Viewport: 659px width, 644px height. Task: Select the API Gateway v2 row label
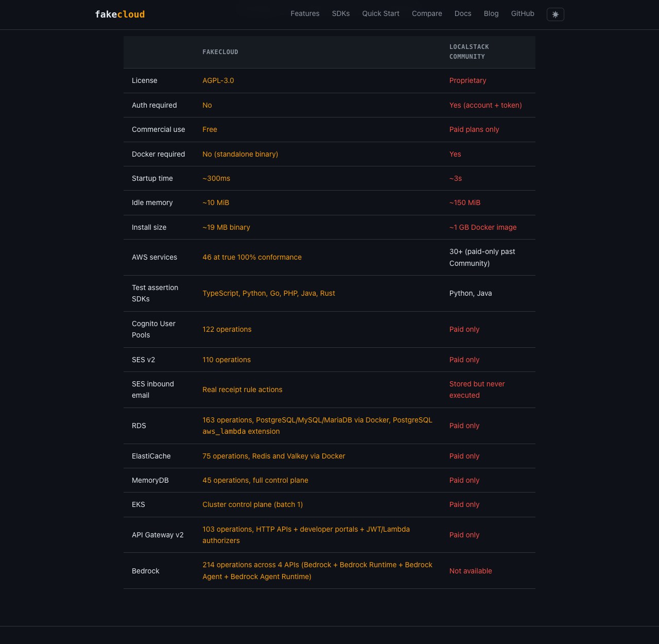(x=158, y=535)
